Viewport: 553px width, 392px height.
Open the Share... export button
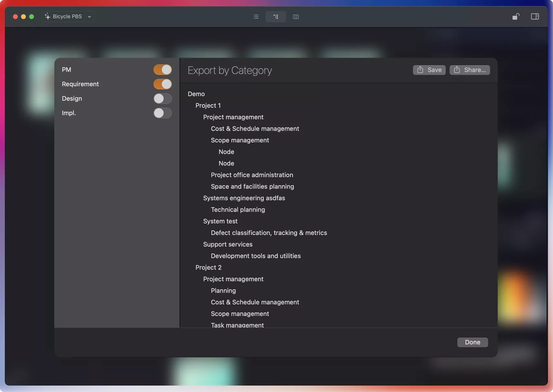pos(469,70)
